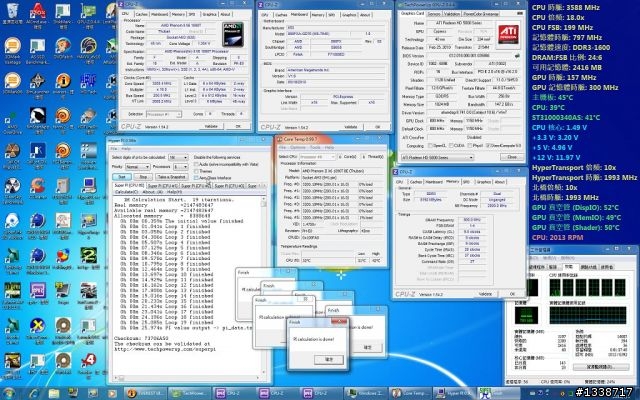Click OK in the bottom-right CPU-Z memory window
This screenshot has width=640, height=400.
click(x=511, y=294)
